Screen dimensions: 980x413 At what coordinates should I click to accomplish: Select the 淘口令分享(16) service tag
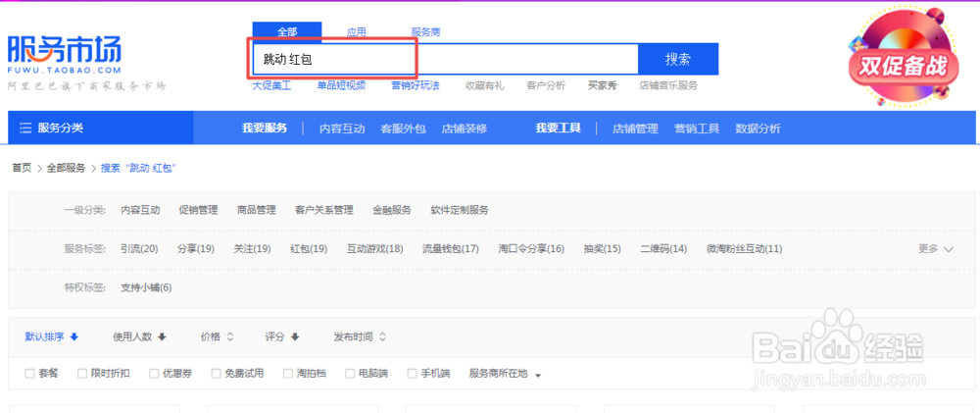tap(531, 249)
